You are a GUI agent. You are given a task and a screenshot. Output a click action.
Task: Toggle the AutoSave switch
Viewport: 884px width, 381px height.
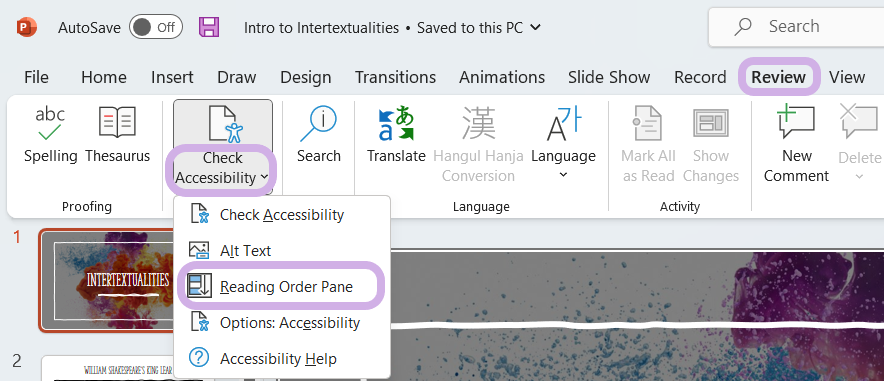tap(156, 27)
